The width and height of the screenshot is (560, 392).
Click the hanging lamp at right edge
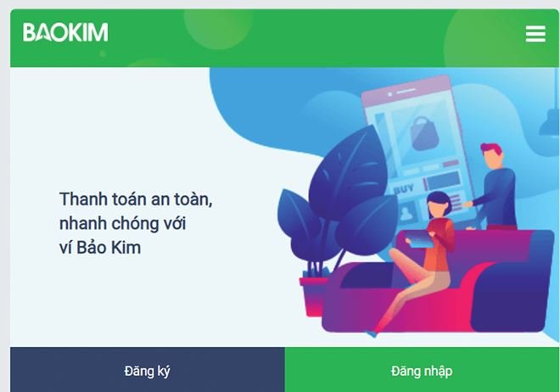(550, 123)
